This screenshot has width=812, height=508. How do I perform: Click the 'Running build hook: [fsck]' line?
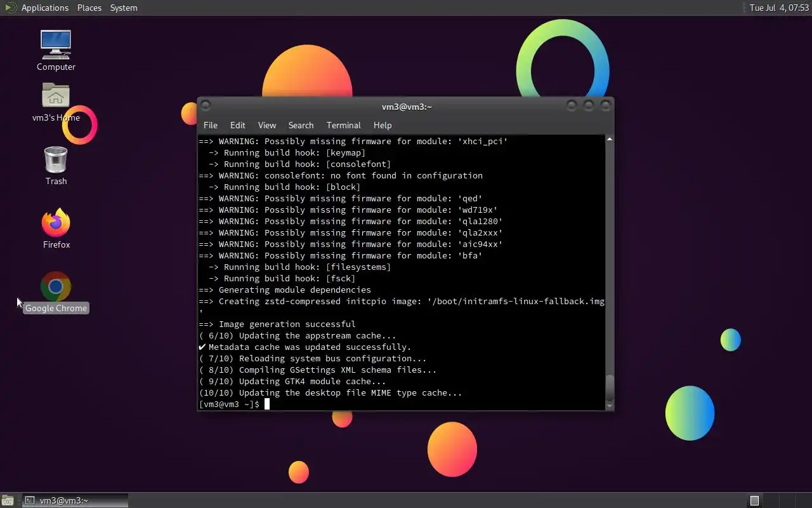pyautogui.click(x=282, y=278)
